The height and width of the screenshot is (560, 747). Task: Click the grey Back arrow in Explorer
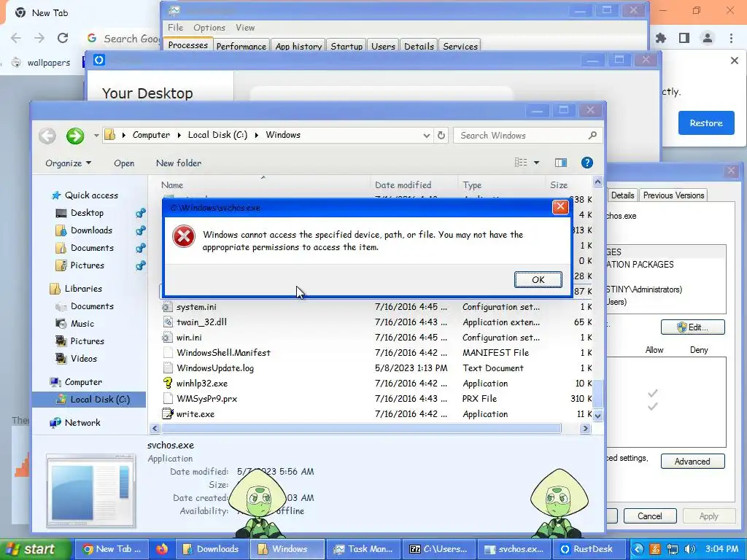coord(47,136)
